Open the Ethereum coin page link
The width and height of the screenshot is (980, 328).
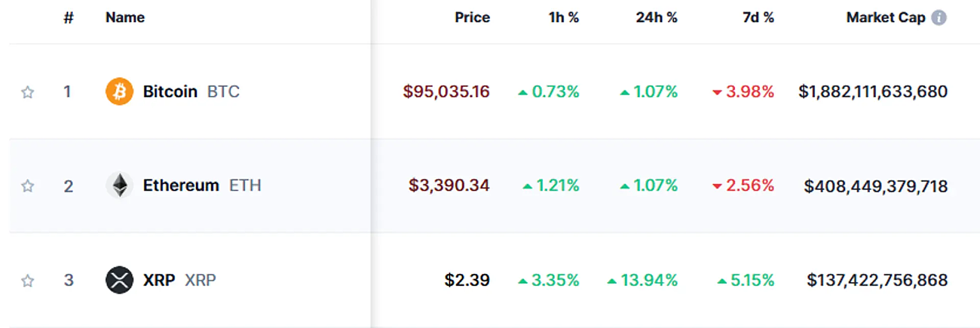(202, 185)
